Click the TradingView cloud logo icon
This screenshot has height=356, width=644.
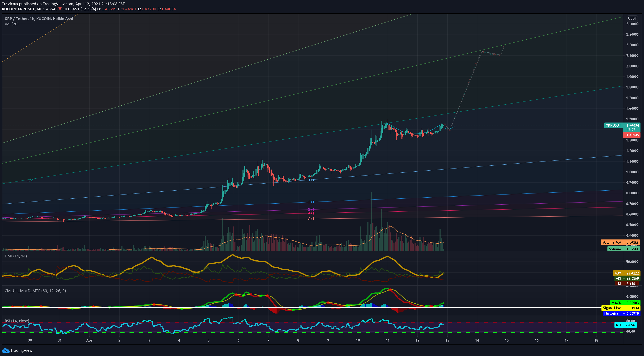coord(6,350)
